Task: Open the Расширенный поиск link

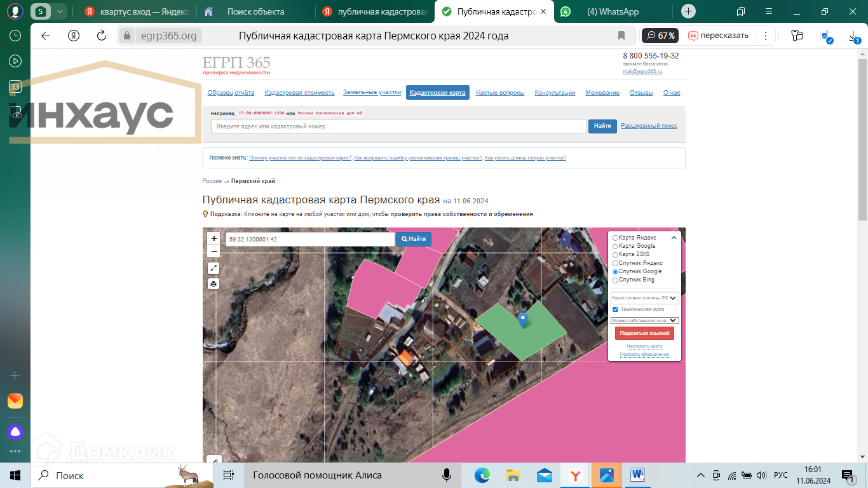Action: 649,126
